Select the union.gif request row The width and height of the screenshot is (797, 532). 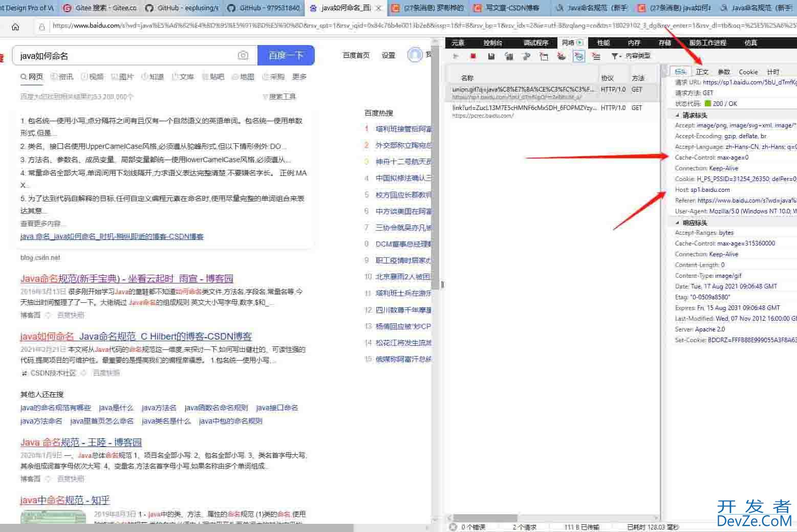[553, 93]
